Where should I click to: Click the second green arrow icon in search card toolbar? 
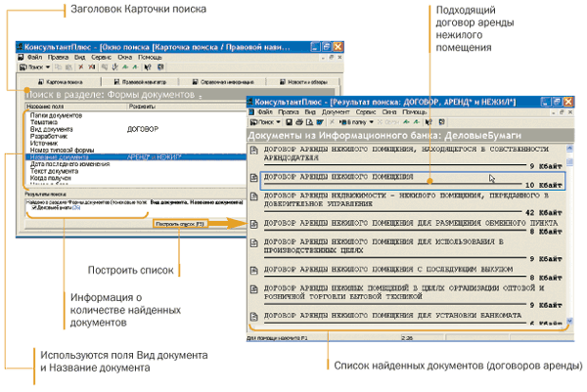(135, 67)
